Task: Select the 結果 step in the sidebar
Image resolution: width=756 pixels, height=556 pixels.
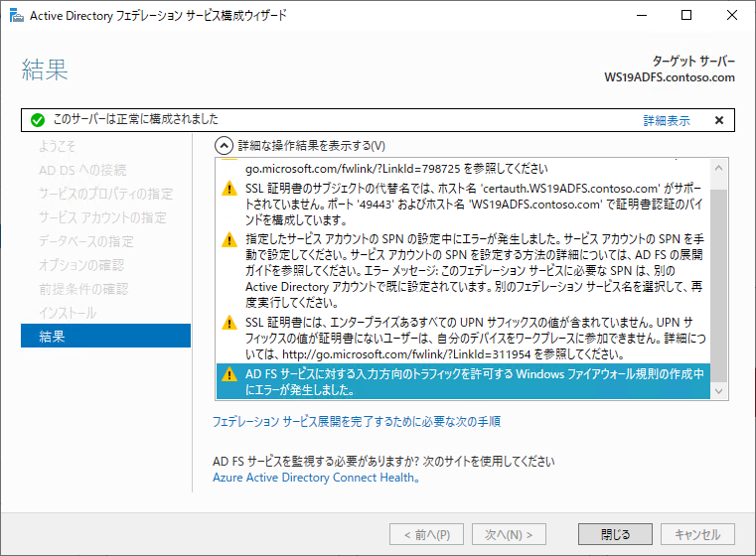Action: pos(105,336)
